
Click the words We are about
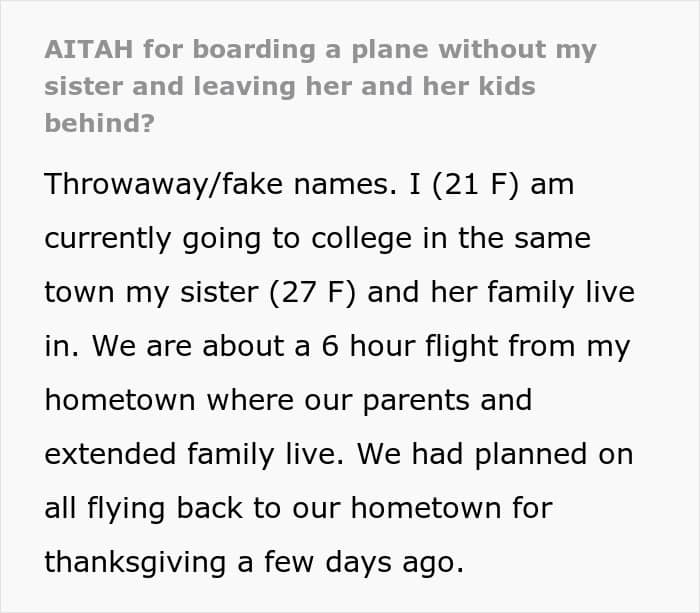188,346
